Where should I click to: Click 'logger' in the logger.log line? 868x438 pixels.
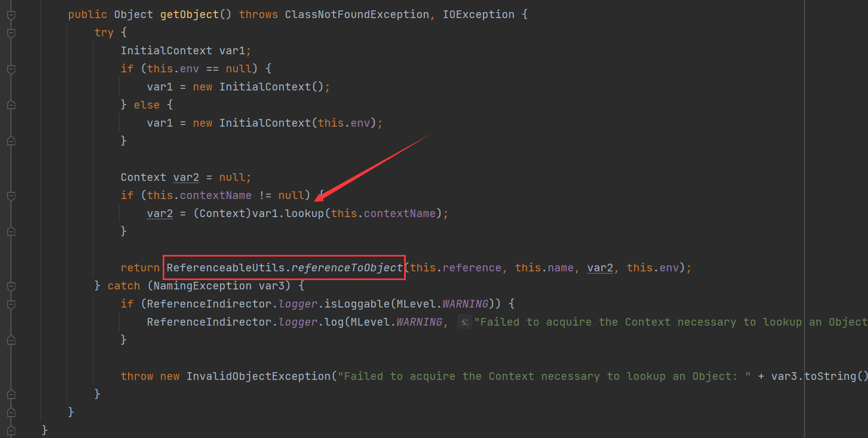(x=298, y=322)
